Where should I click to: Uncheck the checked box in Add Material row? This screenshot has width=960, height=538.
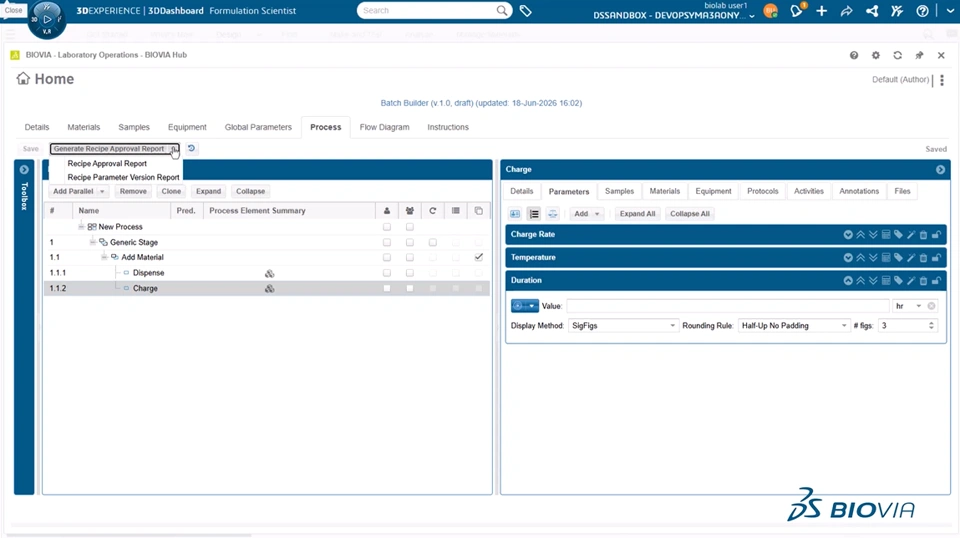pos(479,258)
